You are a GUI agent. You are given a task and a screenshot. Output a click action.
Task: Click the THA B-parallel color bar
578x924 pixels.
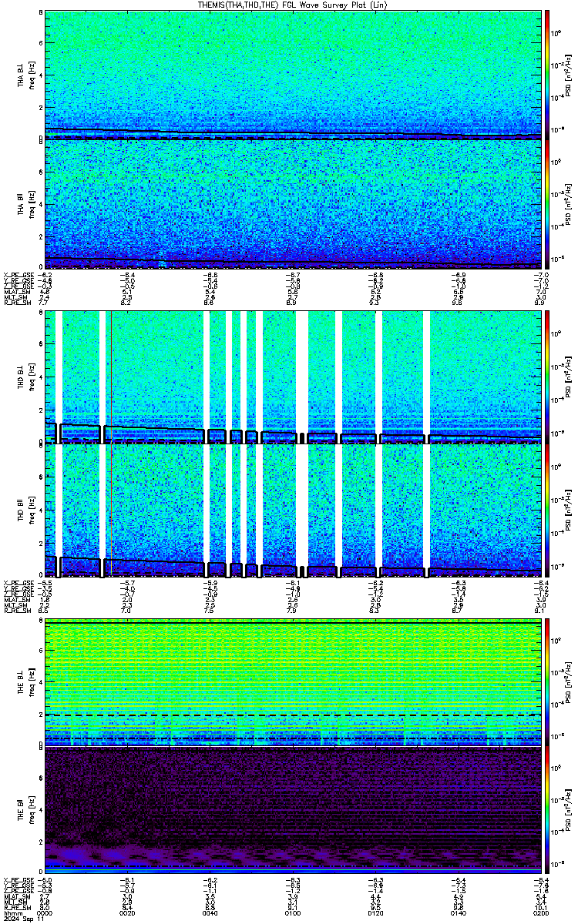pyautogui.click(x=547, y=204)
